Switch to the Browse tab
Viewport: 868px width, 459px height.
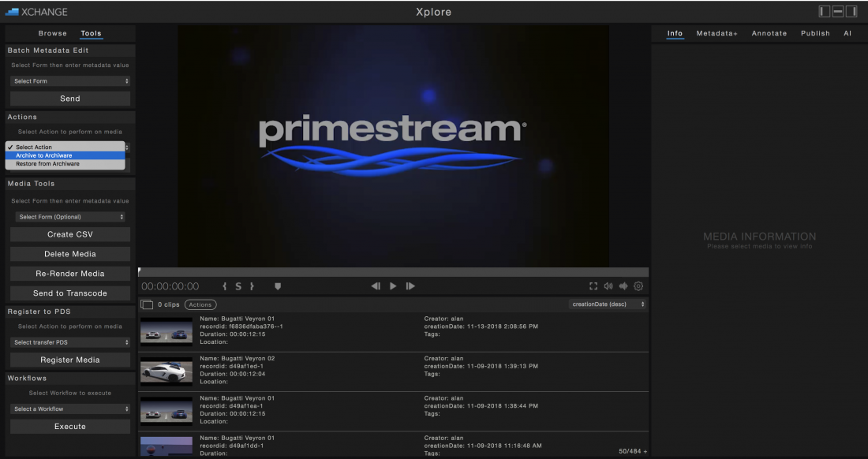pos(53,33)
